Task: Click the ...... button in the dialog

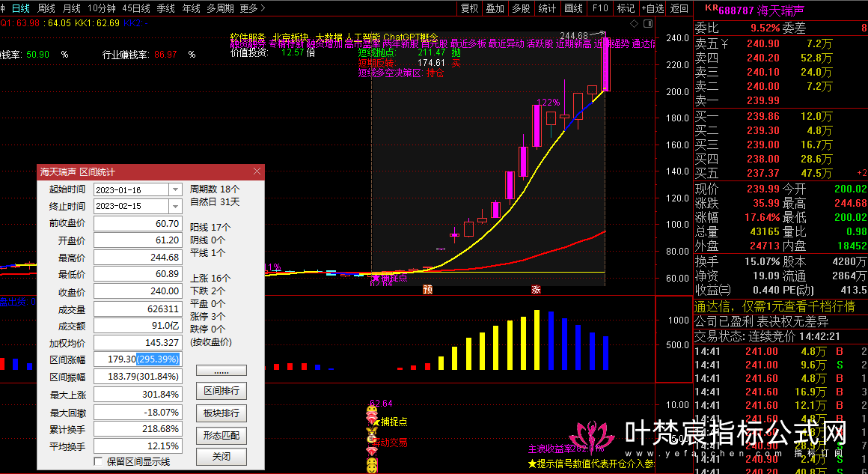Action: click(221, 371)
